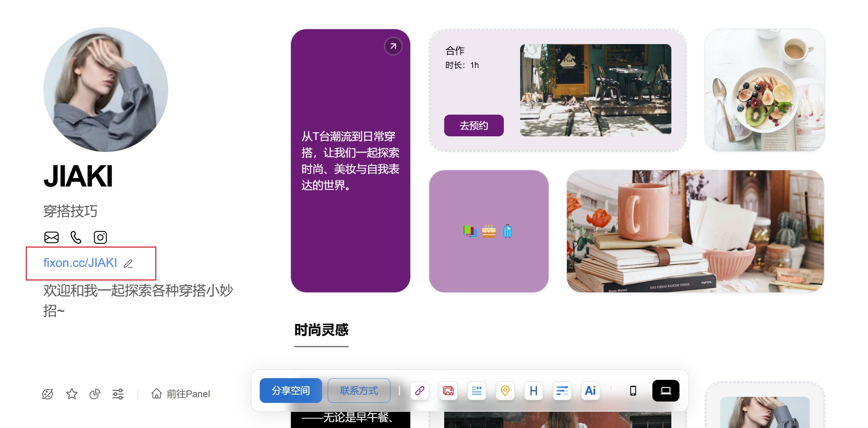Add a paragraph text lines block
The height and width of the screenshot is (428, 868).
562,391
